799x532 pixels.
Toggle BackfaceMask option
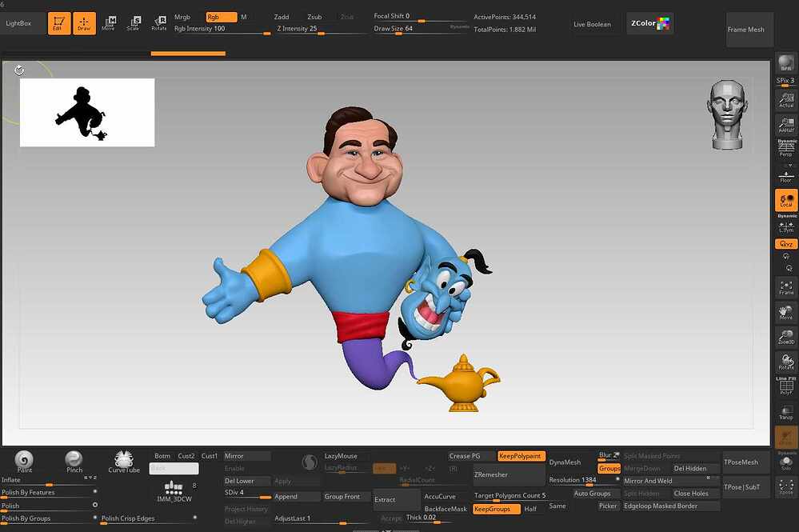(445, 509)
